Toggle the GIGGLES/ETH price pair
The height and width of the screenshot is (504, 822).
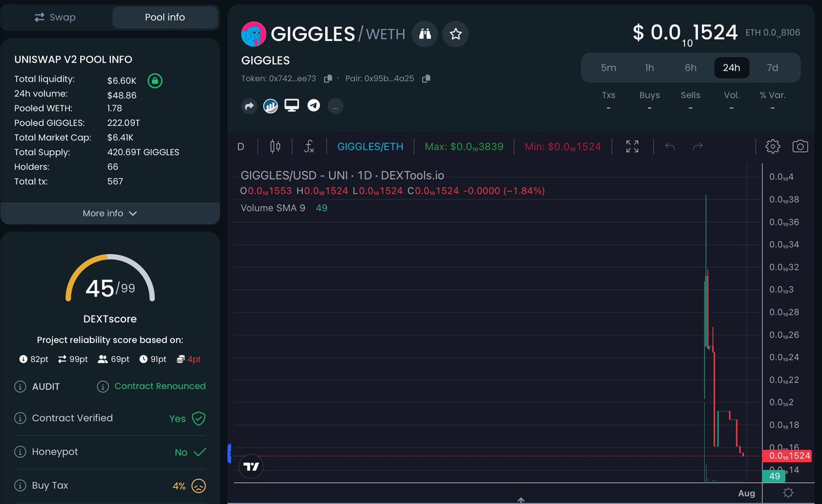(x=371, y=147)
